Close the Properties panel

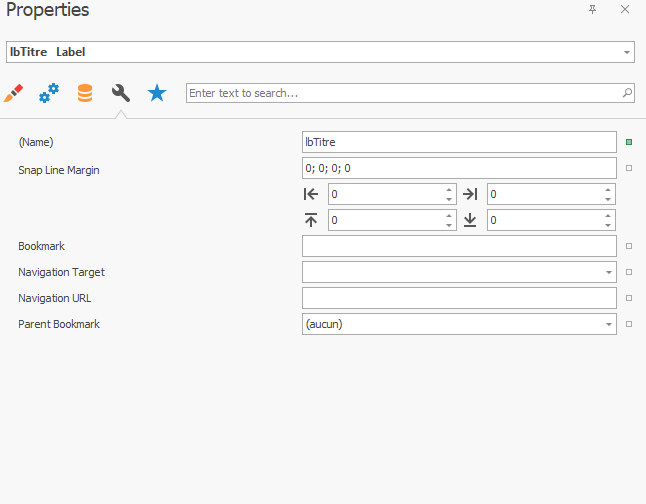625,9
